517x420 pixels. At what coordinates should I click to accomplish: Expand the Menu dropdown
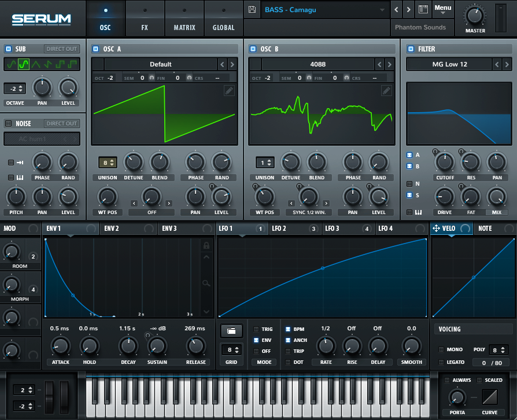(x=443, y=9)
